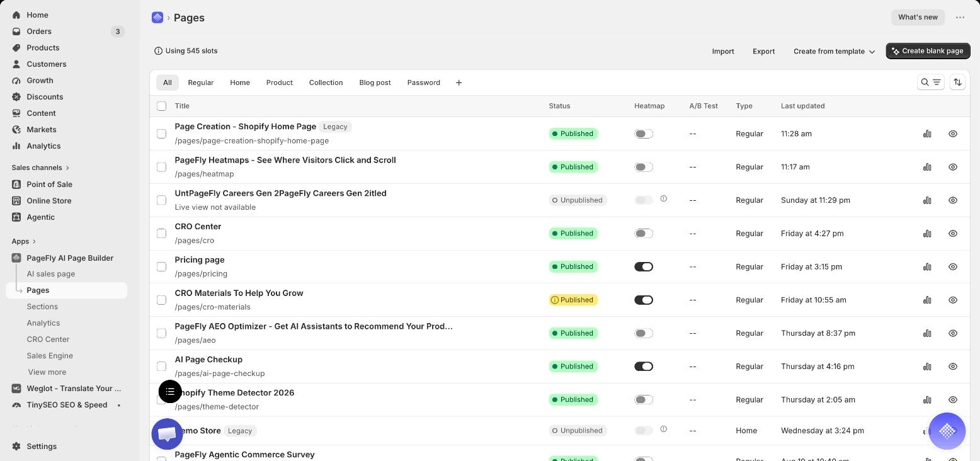Image resolution: width=980 pixels, height=461 pixels.
Task: Open the Pricing page title link
Action: pos(200,259)
